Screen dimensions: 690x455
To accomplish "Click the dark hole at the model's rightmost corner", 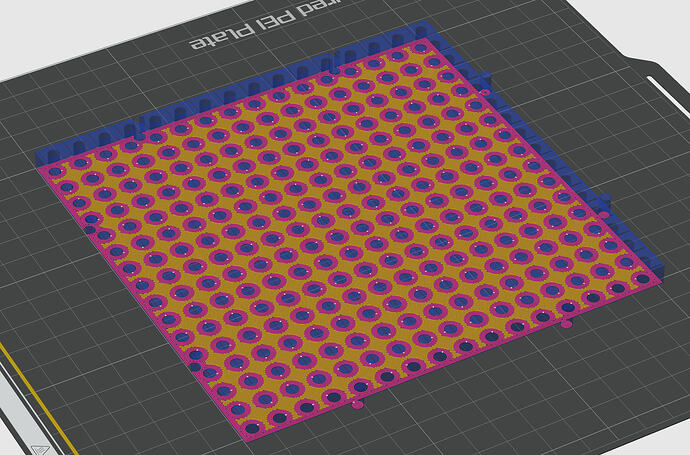I will click(642, 279).
